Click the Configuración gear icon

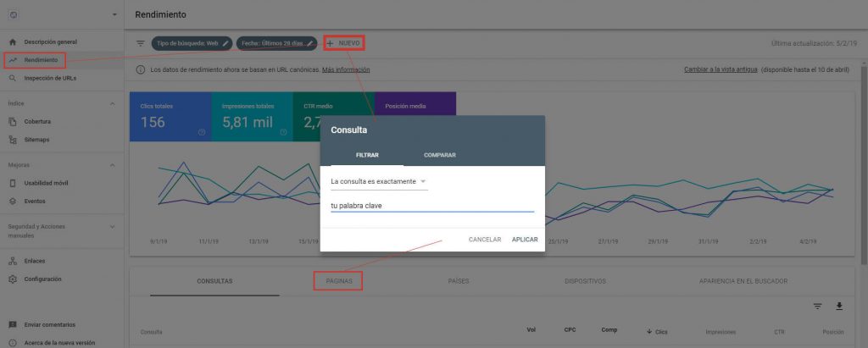click(x=13, y=279)
